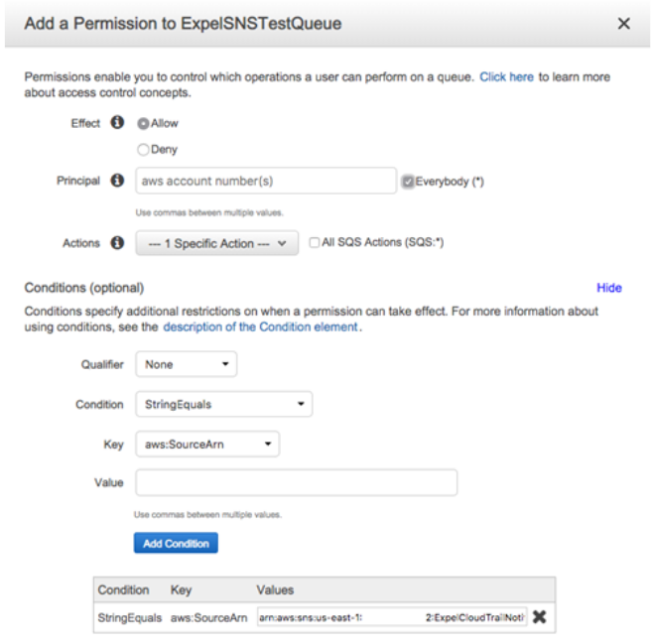Close the Add a Permission dialog
This screenshot has width=652, height=644.
pyautogui.click(x=624, y=24)
